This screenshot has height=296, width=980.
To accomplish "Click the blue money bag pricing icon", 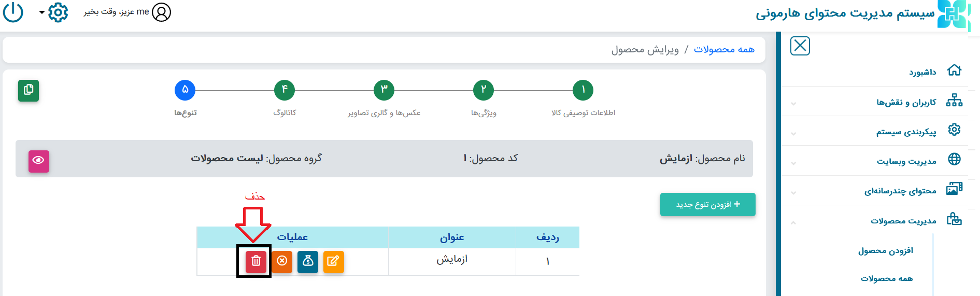I will (308, 261).
